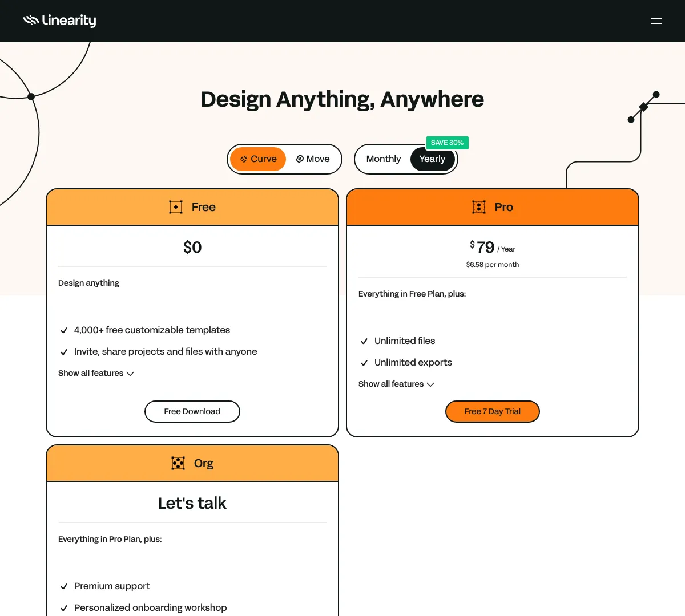
Task: Click the Free plan title
Action: pyautogui.click(x=204, y=207)
